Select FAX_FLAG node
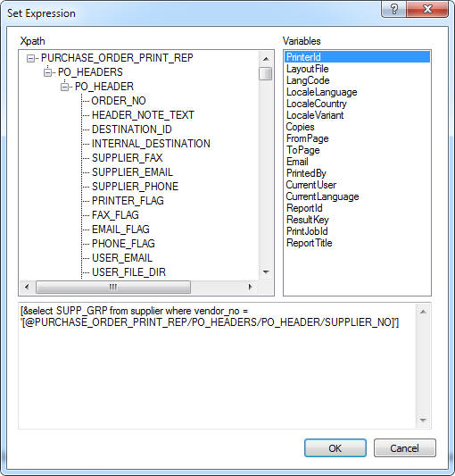Image resolution: width=455 pixels, height=476 pixels. [x=115, y=215]
